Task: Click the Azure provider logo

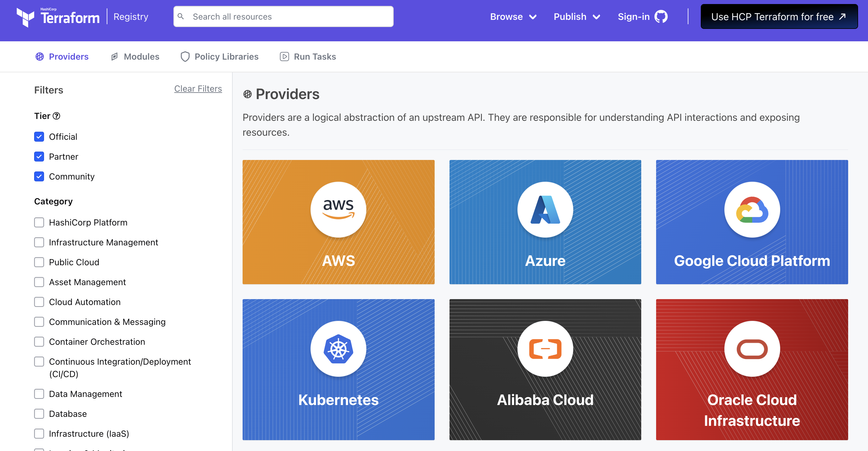Action: 545,209
